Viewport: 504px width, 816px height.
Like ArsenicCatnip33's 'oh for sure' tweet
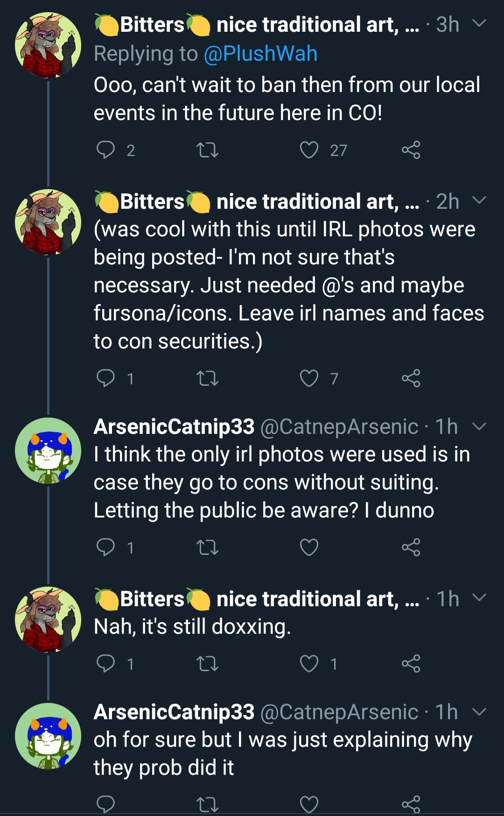309,803
